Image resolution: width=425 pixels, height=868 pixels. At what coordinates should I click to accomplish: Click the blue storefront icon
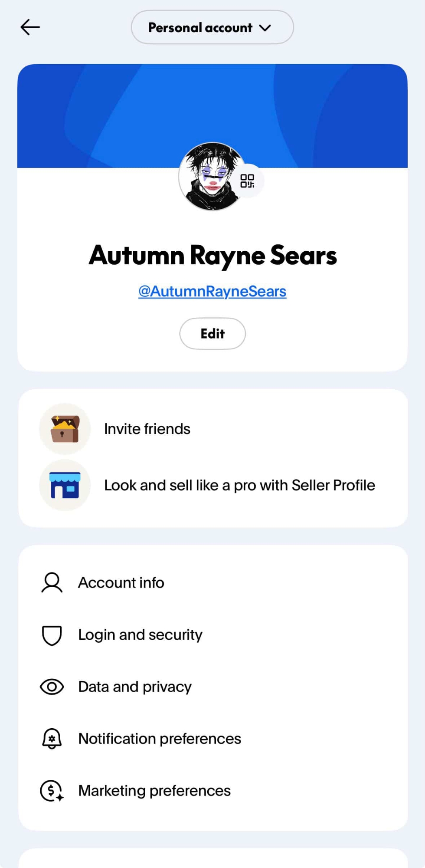[65, 485]
